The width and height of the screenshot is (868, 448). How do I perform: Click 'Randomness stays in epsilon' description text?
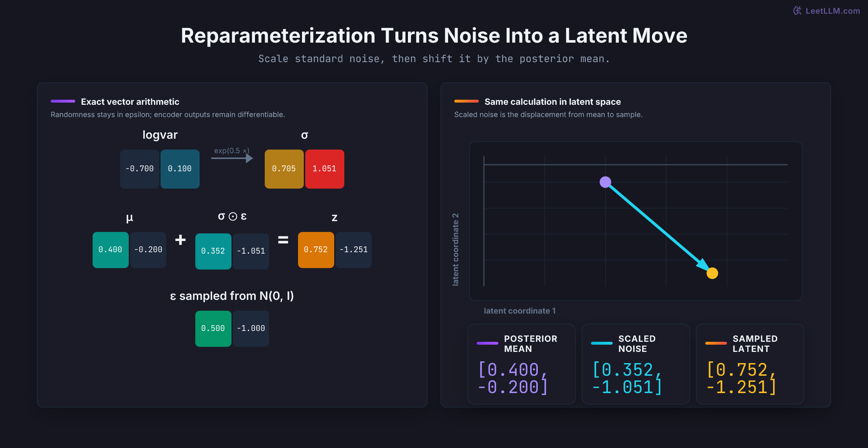pos(168,115)
